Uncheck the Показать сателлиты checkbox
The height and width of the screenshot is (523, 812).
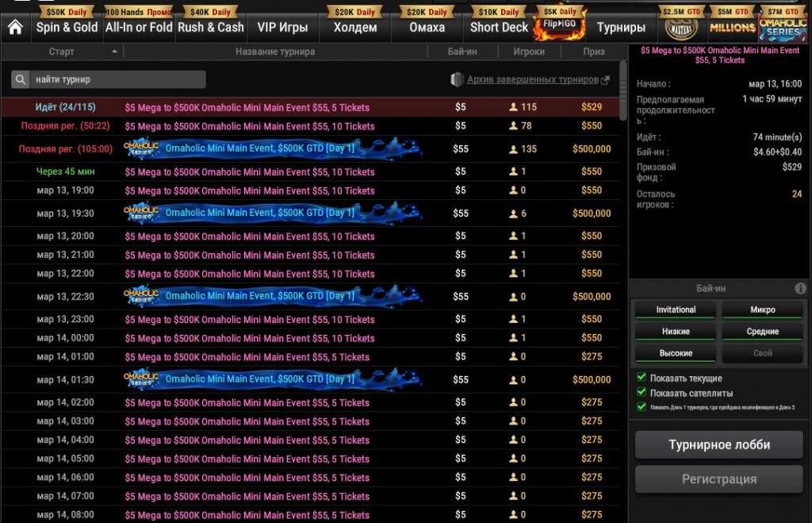tap(642, 392)
